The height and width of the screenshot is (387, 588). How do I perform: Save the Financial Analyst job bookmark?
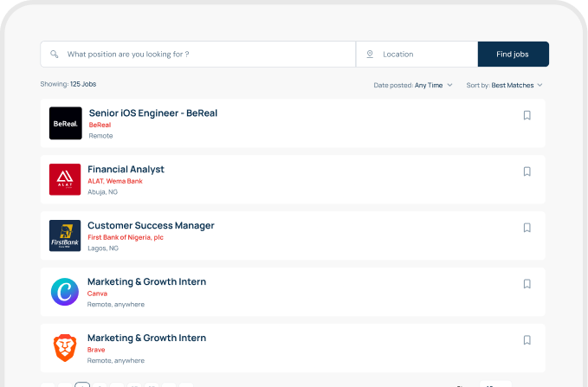pos(527,171)
